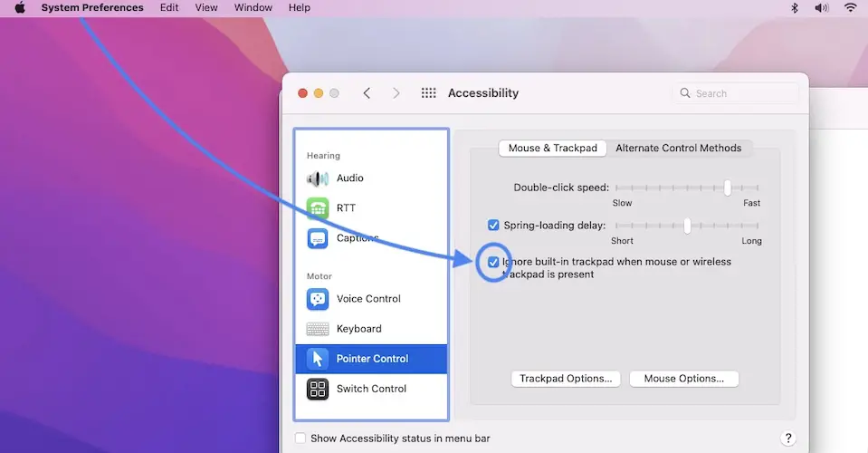Select the RTT sidebar icon

(x=318, y=208)
